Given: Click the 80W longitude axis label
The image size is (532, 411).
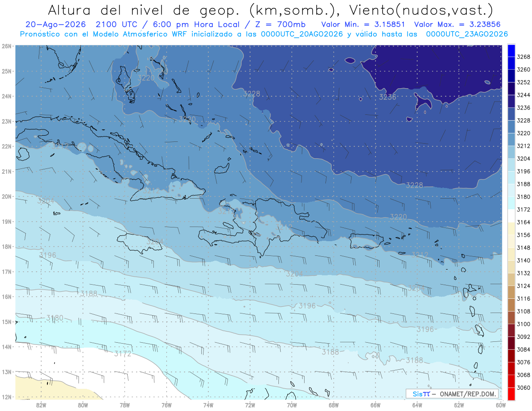Looking at the screenshot, I should tap(83, 404).
